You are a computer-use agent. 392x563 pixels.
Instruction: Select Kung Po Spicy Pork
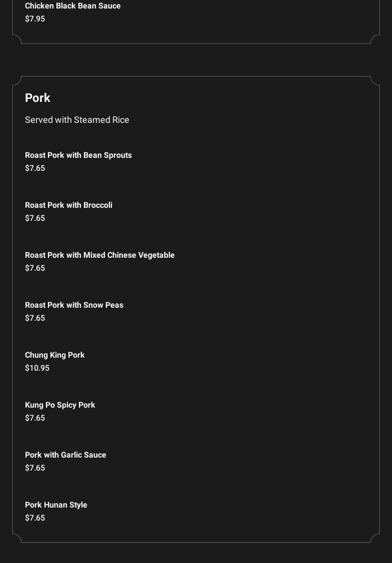(x=60, y=405)
